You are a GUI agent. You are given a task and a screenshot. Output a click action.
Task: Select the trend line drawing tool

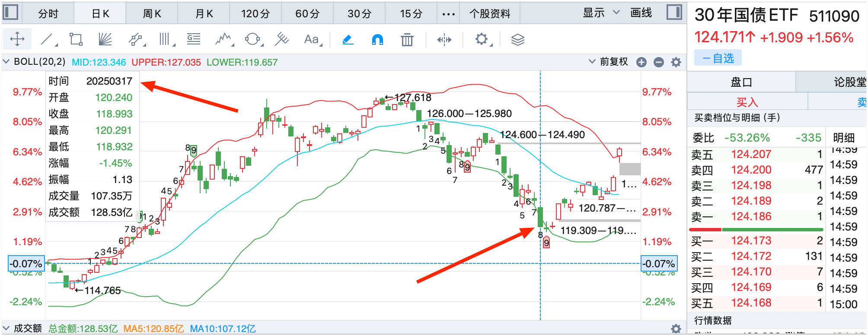coord(48,40)
